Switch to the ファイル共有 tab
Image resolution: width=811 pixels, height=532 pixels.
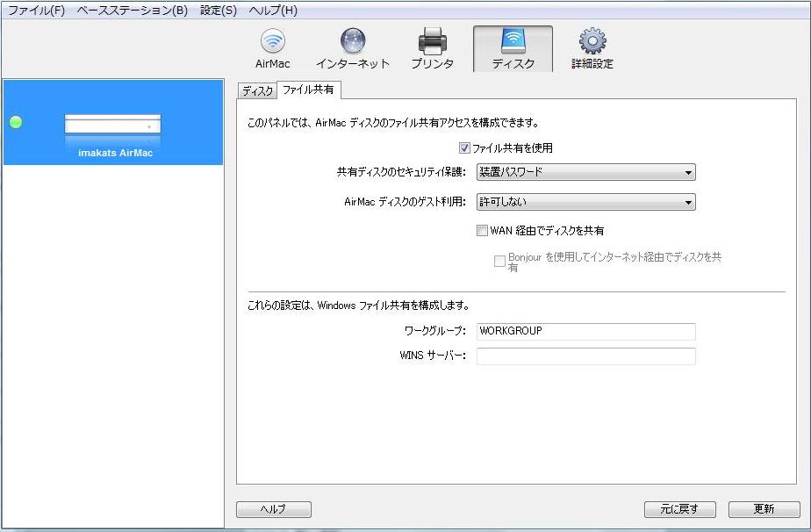click(308, 90)
